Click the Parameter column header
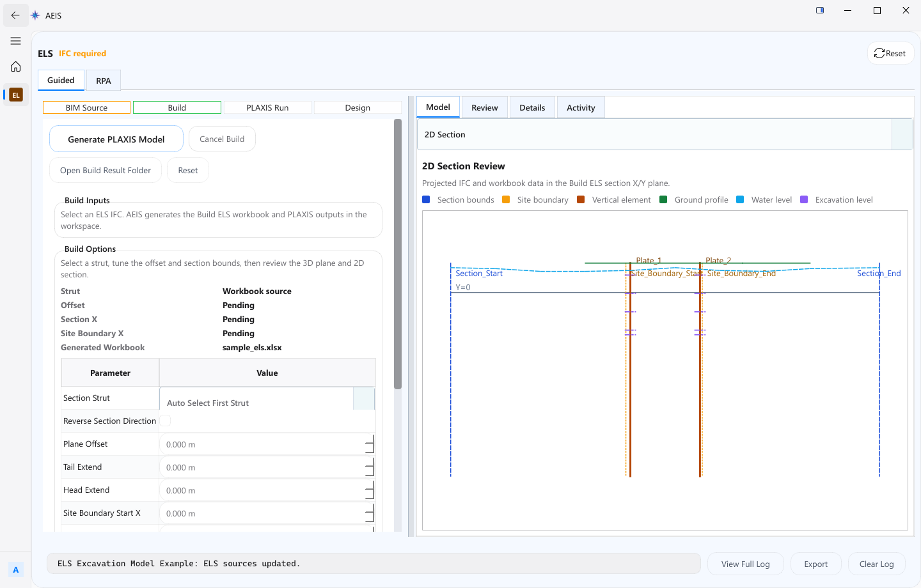 pos(110,373)
